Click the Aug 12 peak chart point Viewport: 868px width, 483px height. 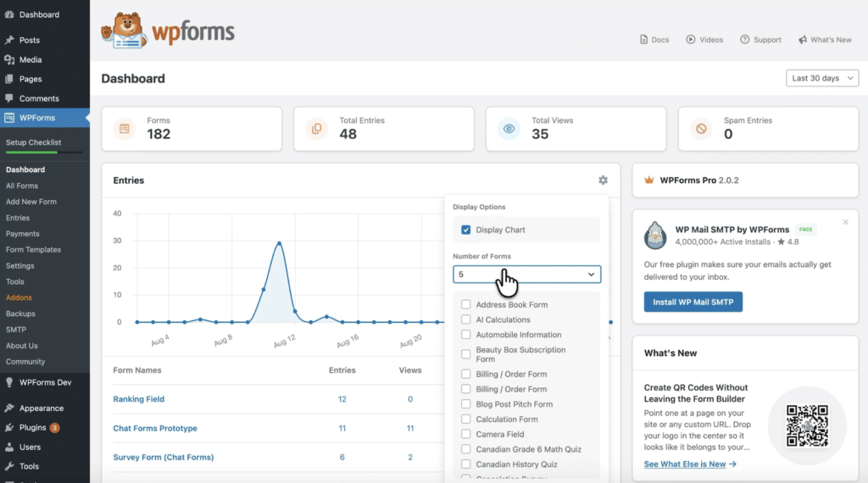pos(279,243)
